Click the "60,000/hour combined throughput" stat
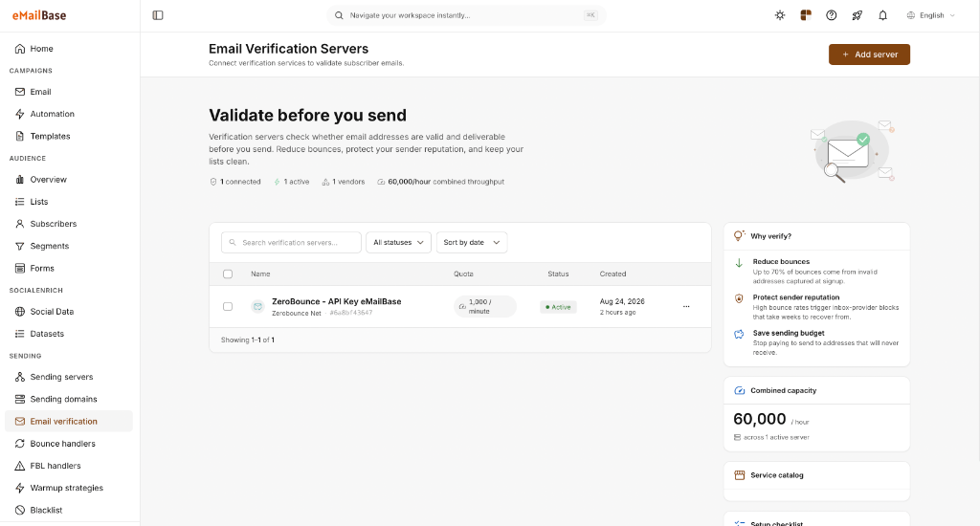 440,182
